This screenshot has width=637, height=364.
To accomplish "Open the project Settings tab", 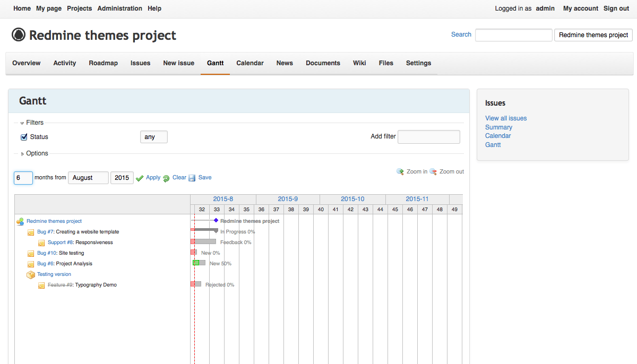I will pos(419,63).
